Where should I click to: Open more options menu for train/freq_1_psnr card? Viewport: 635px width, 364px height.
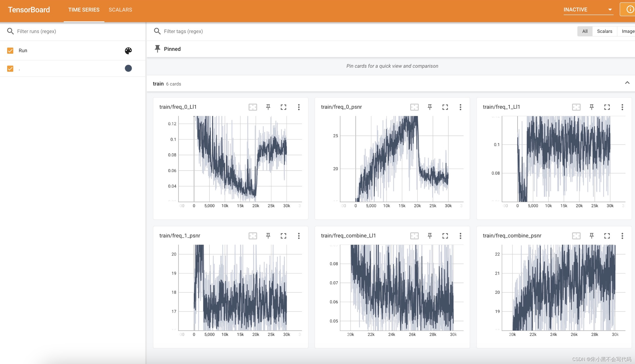click(299, 236)
